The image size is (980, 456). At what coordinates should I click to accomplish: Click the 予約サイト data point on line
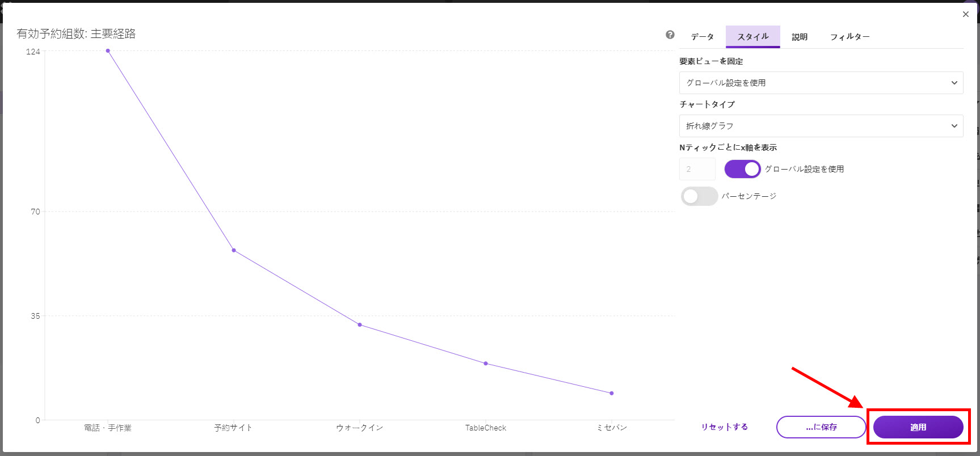(x=234, y=250)
